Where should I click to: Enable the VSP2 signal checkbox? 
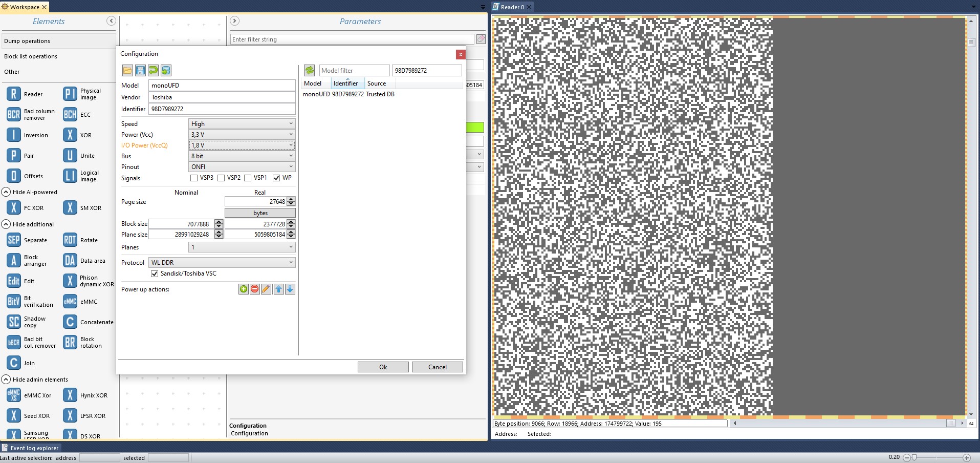coord(221,178)
